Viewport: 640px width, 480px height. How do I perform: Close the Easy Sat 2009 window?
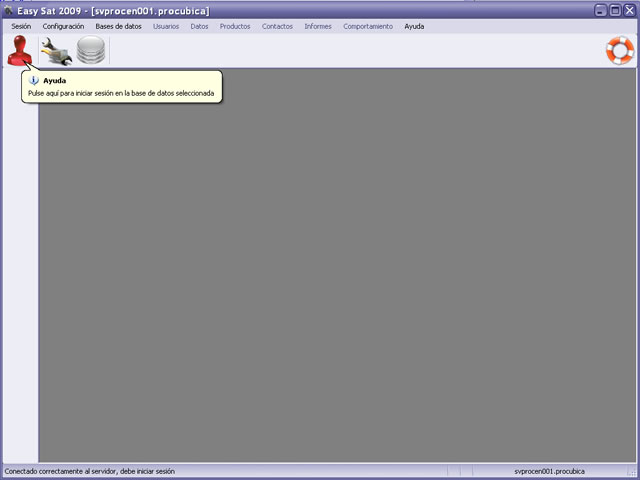coord(629,11)
